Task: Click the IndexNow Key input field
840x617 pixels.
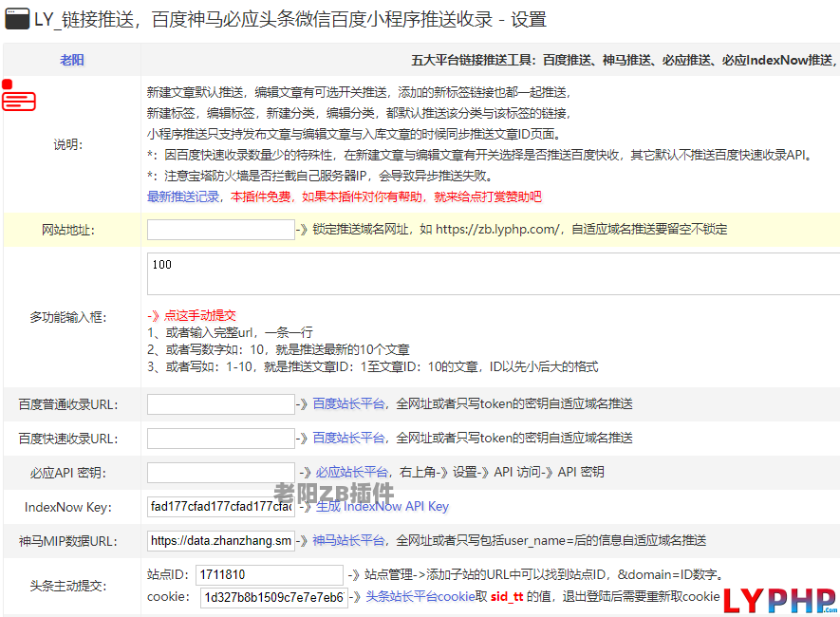Action: [221, 507]
